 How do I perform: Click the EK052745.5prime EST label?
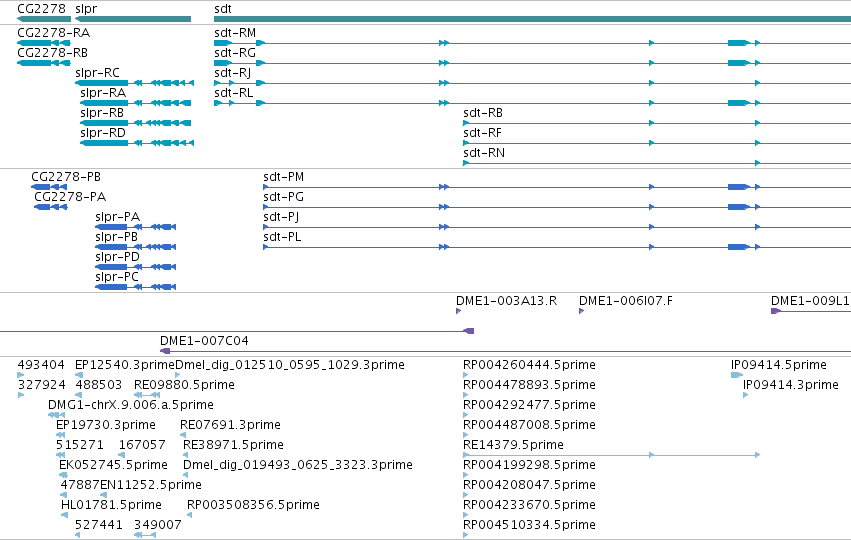point(113,465)
